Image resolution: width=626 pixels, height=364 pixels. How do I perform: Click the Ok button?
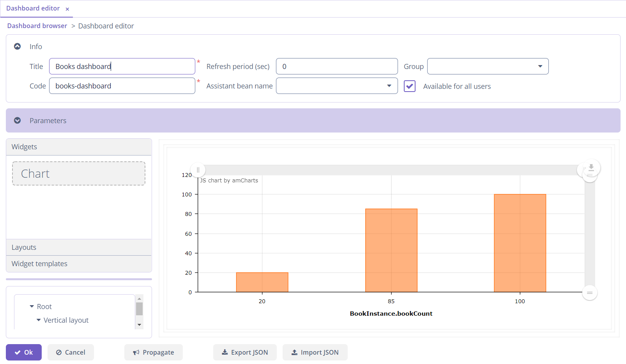pos(24,352)
